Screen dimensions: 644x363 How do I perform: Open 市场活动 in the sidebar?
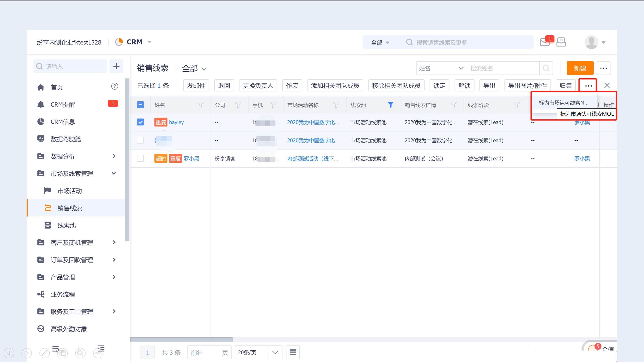(x=76, y=191)
